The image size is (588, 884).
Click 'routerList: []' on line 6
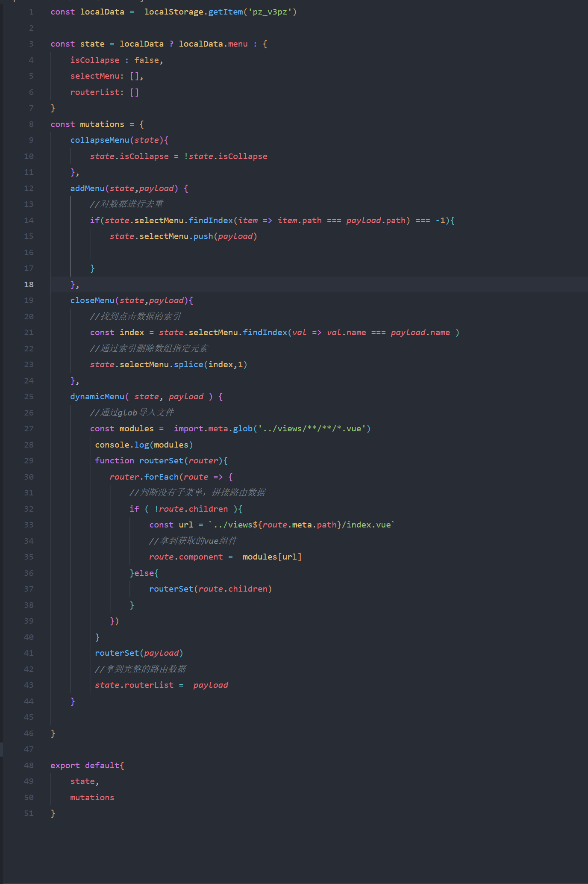(x=105, y=92)
